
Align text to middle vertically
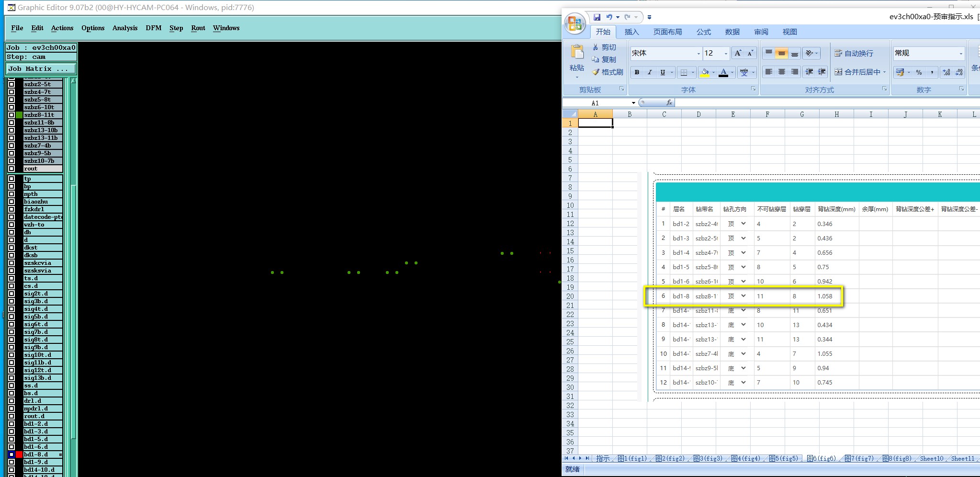coord(782,53)
